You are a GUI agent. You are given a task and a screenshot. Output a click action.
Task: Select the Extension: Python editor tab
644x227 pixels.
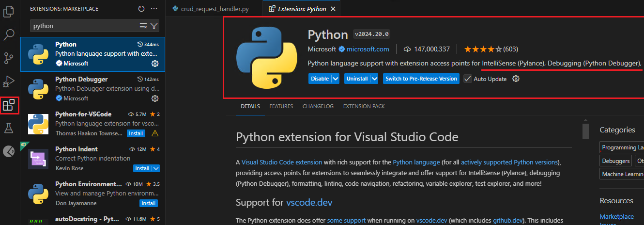[300, 9]
